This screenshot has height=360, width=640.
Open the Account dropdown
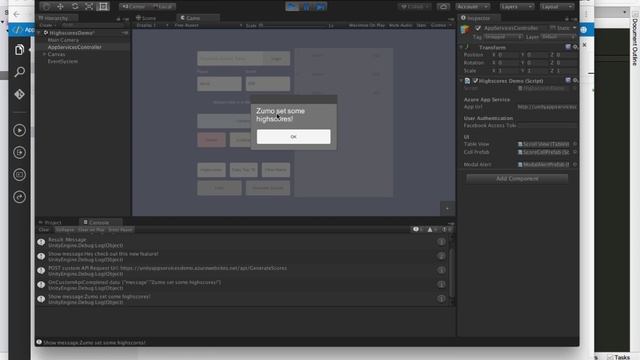[473, 7]
